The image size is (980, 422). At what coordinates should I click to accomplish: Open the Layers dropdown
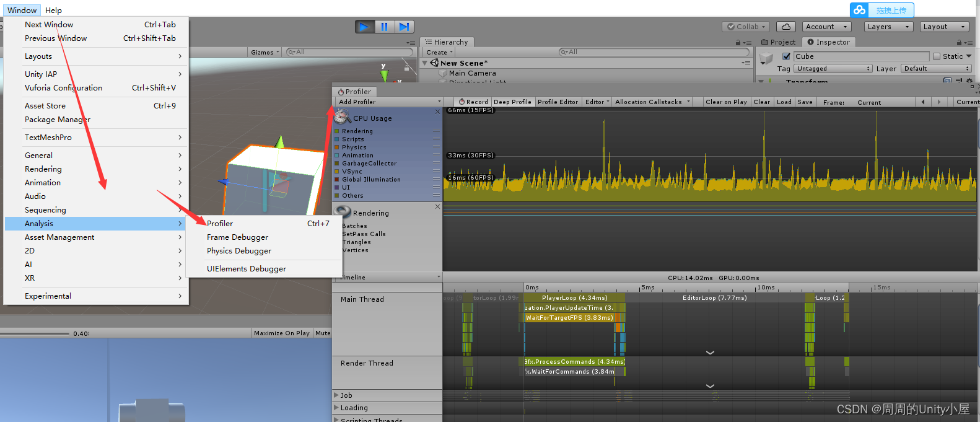pos(888,27)
